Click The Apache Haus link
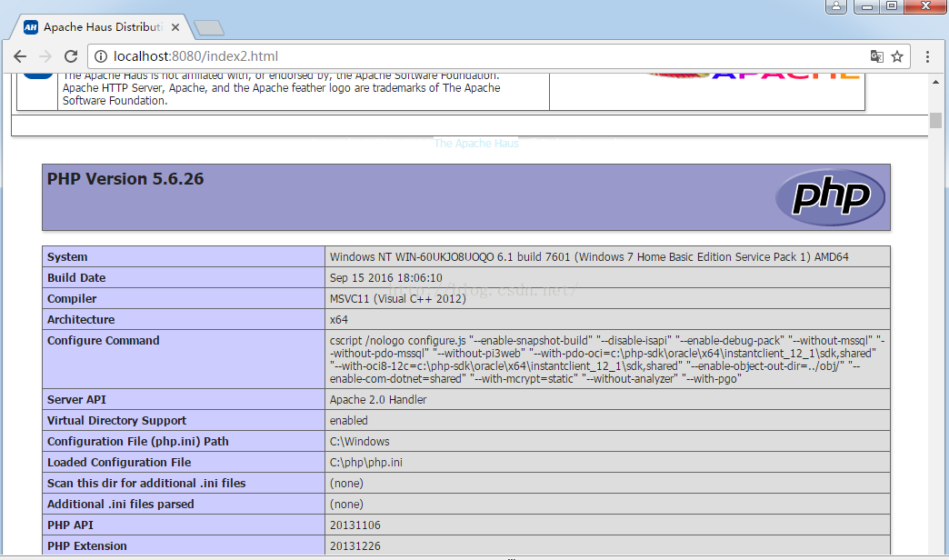The image size is (949, 560). (x=476, y=144)
